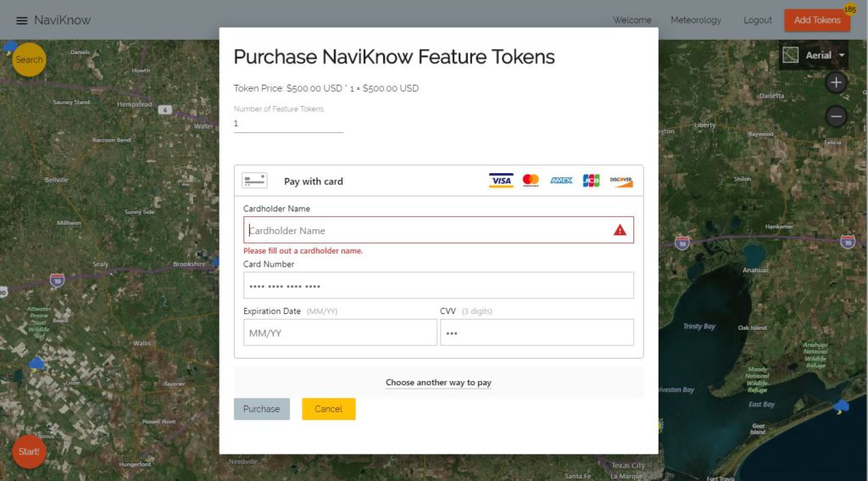Click the yellow Cancel button
Viewport: 868px width, 481px height.
(329, 409)
